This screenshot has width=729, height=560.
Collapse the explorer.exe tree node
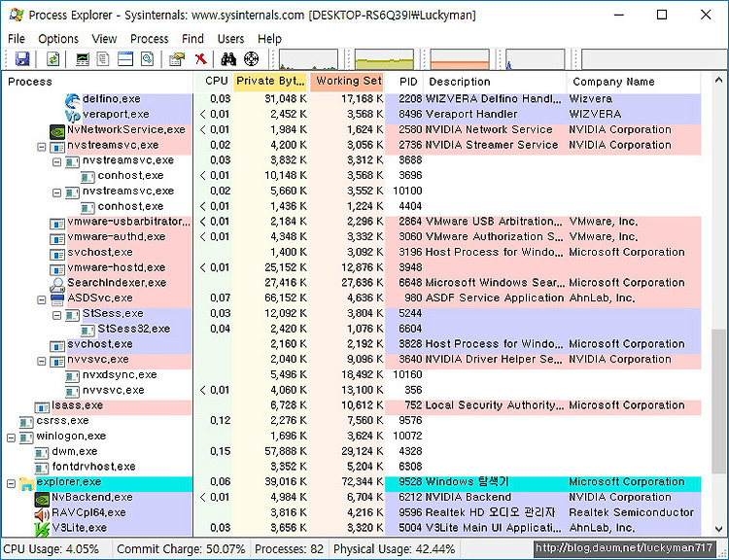click(x=11, y=484)
